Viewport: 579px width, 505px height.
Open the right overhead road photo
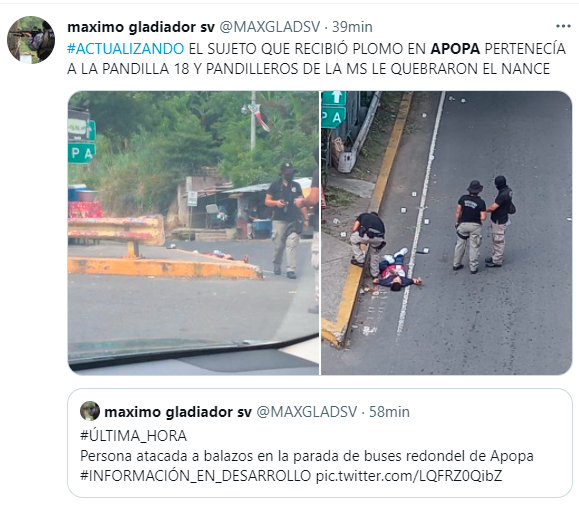coord(447,233)
